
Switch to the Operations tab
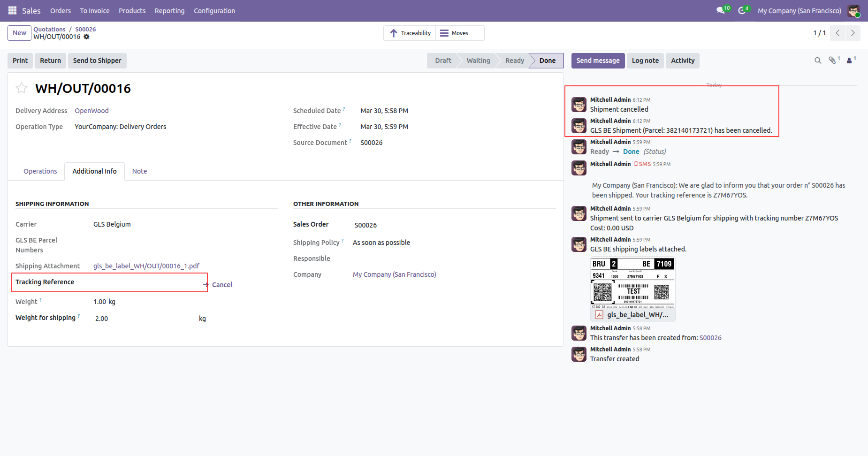[40, 171]
